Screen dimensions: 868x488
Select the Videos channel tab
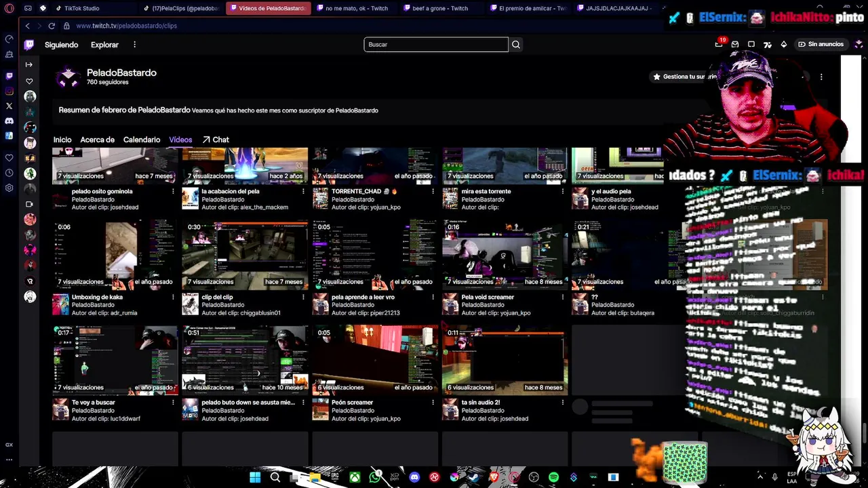coord(180,140)
